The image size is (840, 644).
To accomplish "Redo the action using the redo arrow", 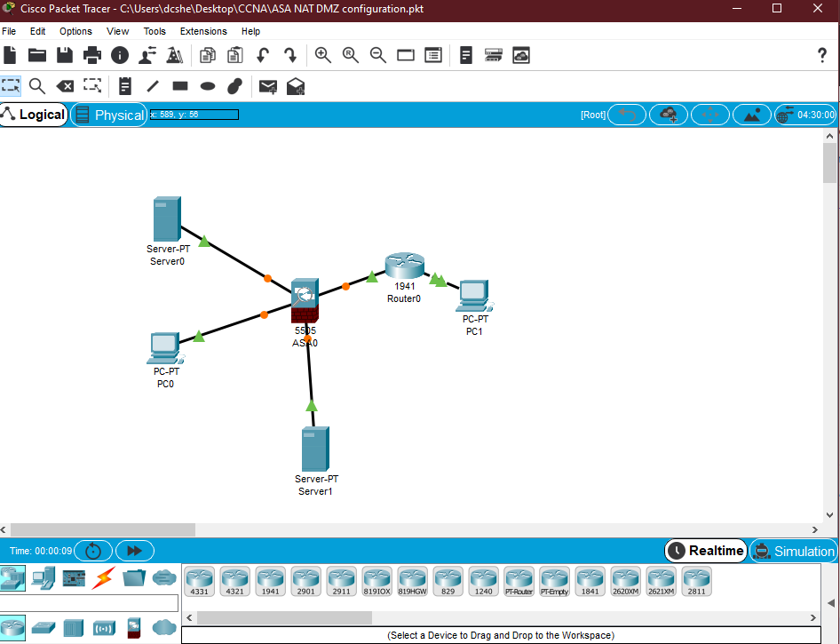I will tap(289, 55).
